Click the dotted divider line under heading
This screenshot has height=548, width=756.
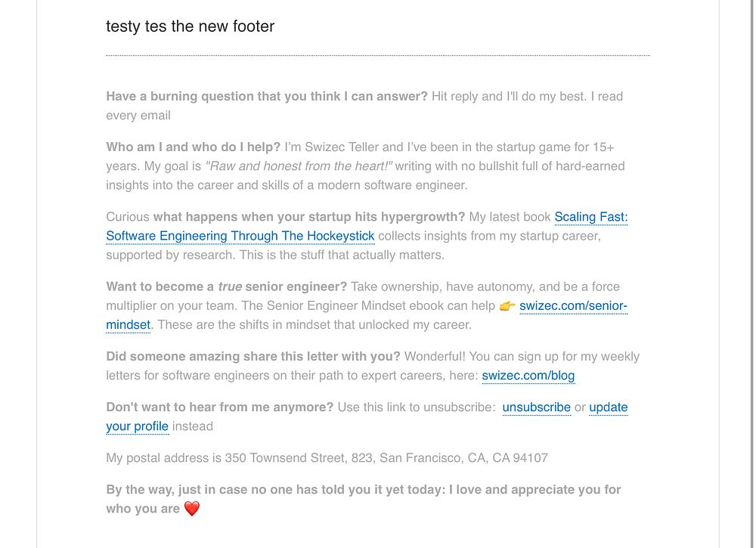(378, 55)
